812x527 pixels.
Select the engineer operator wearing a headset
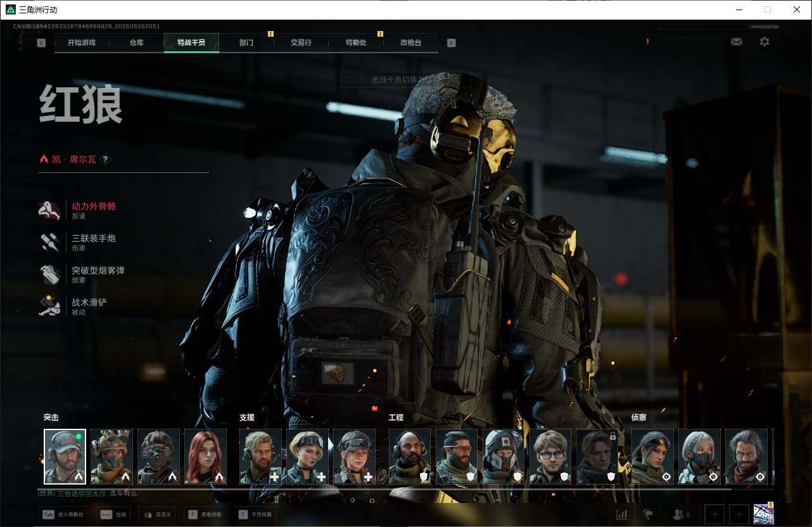tap(410, 457)
